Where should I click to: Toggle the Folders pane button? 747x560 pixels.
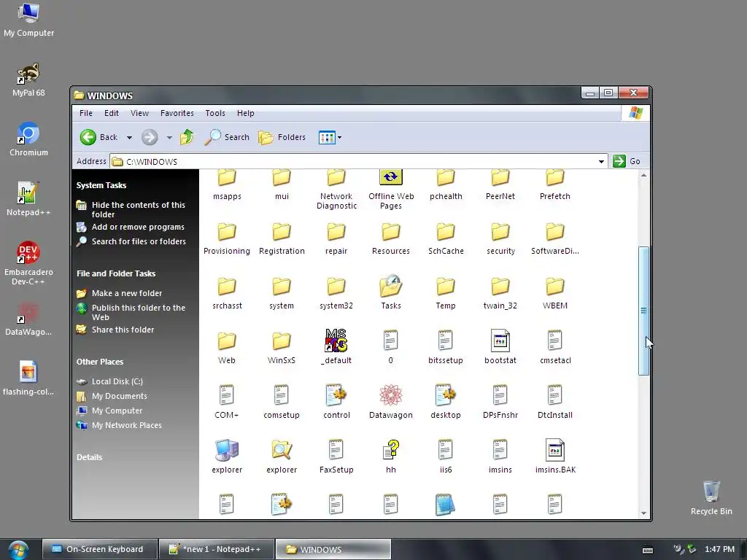tap(282, 137)
